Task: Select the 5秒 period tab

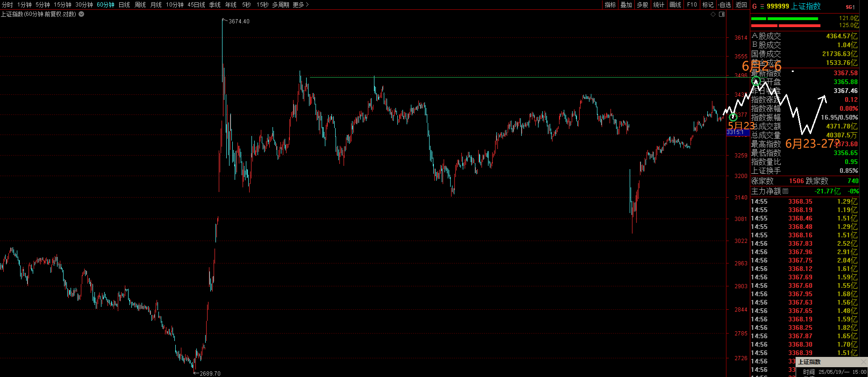Action: tap(246, 5)
